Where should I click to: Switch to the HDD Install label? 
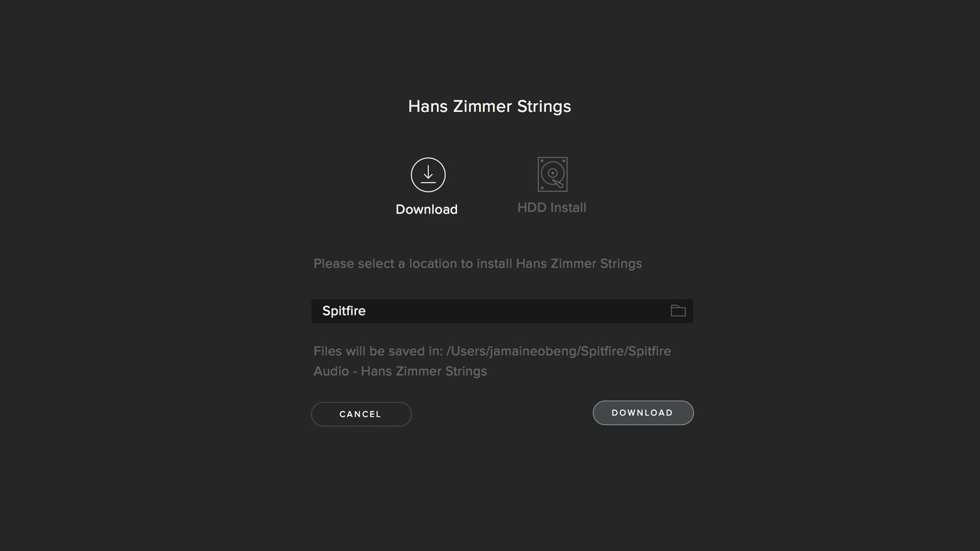pos(552,207)
